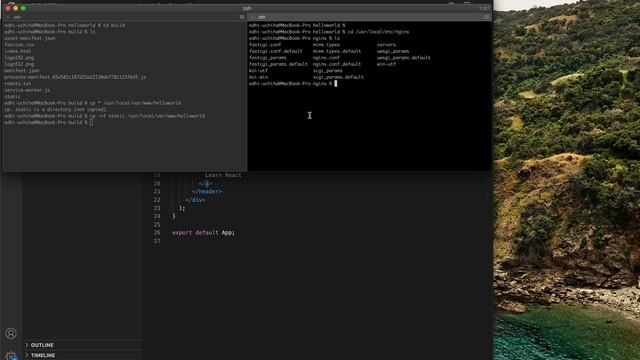This screenshot has height=360, width=640.
Task: Click "mime.types" in the terminal listing
Action: point(326,44)
